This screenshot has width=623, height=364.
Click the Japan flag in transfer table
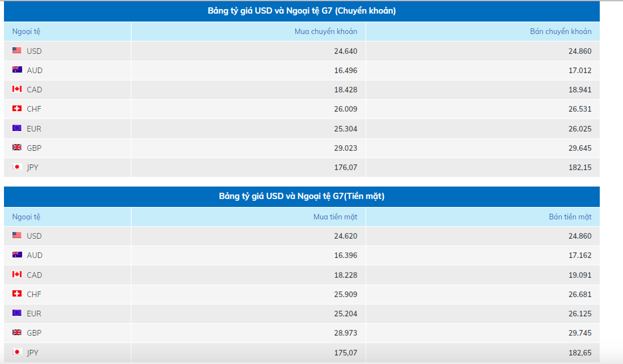17,167
